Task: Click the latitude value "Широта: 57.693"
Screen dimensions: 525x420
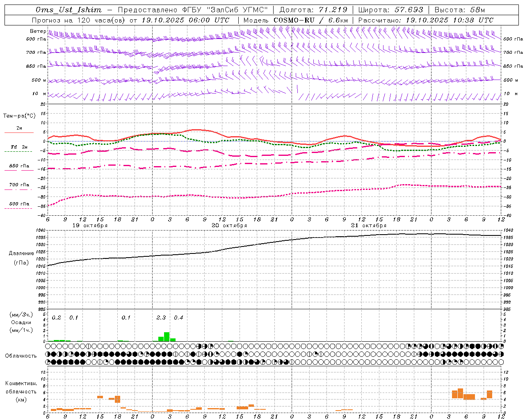Action: 391,10
